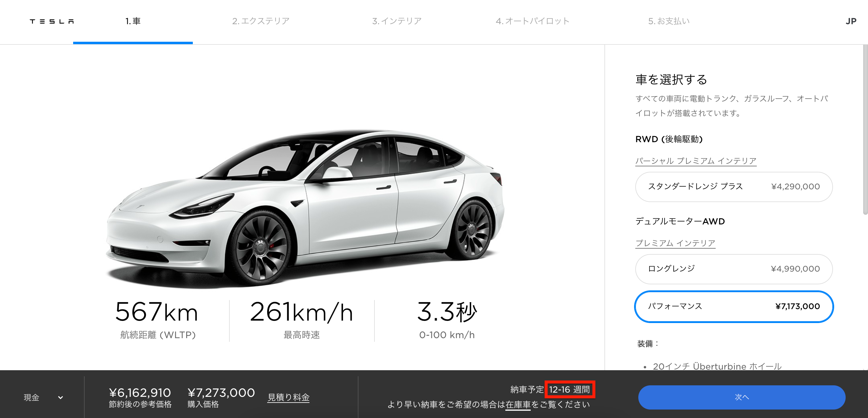Switch to the 2. エクステリア tab

261,21
